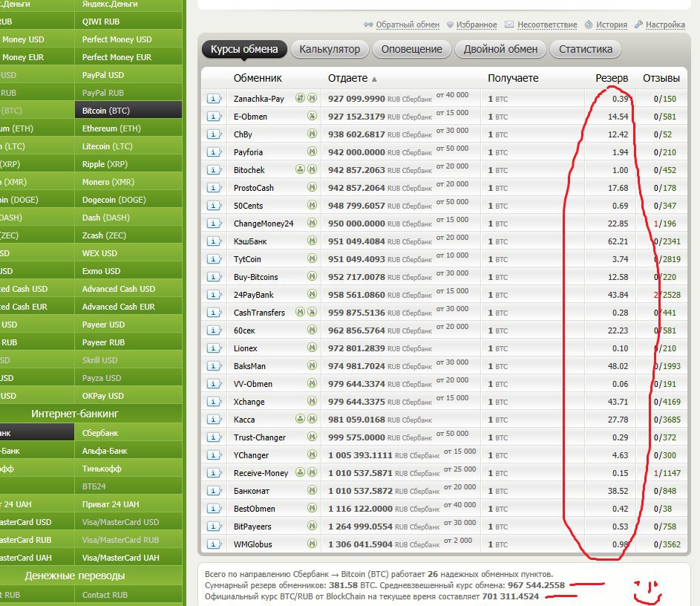Sort table by Отзывы column header

click(661, 78)
